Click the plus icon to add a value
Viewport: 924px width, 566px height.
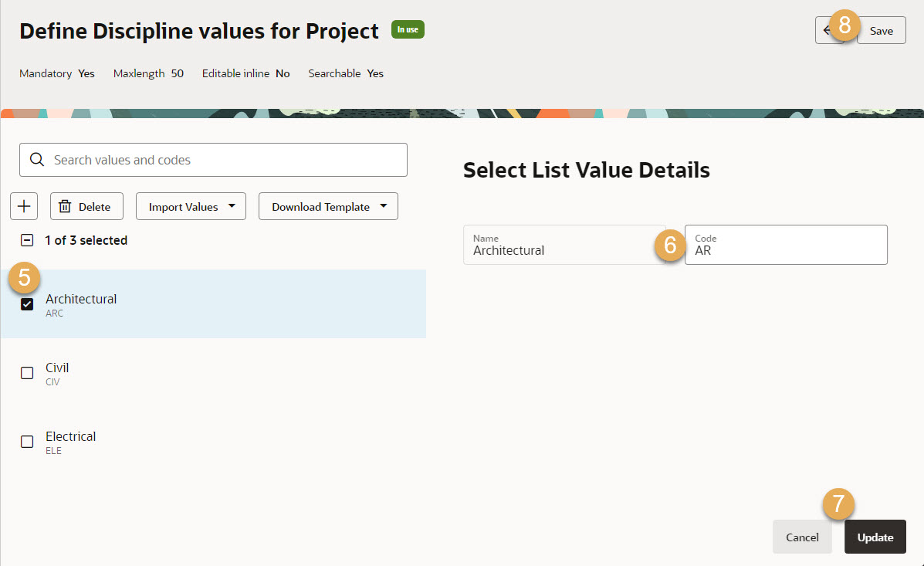click(x=24, y=206)
